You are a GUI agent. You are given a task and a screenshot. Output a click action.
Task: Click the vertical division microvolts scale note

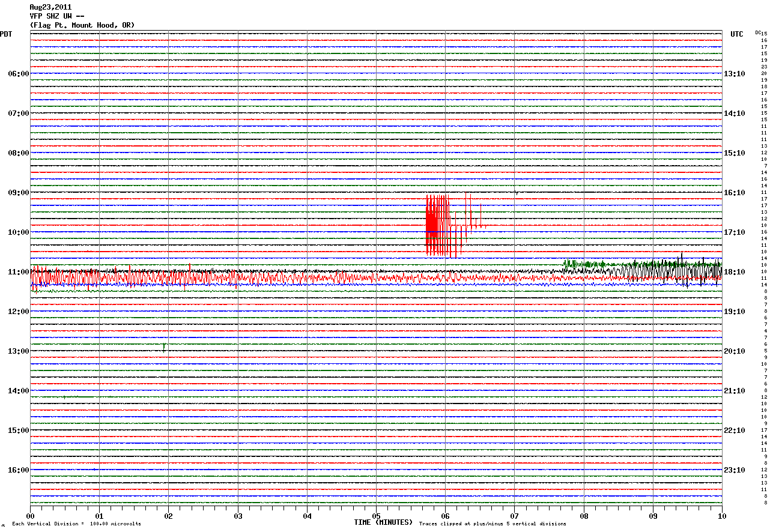point(76,524)
